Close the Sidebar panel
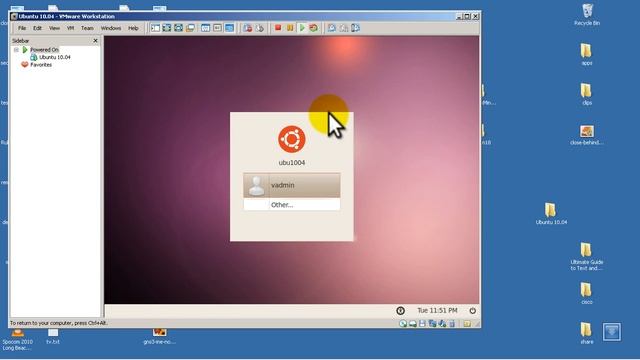This screenshot has height=360, width=640. click(96, 41)
